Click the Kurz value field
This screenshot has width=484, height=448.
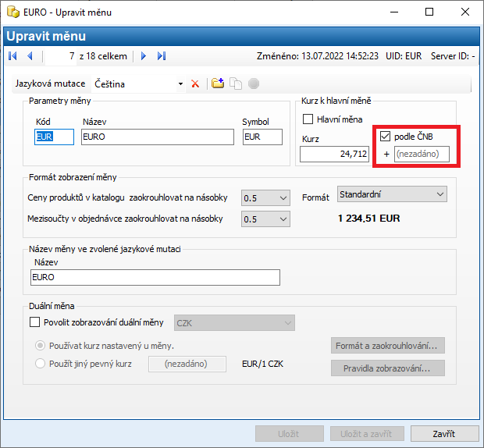pyautogui.click(x=334, y=155)
